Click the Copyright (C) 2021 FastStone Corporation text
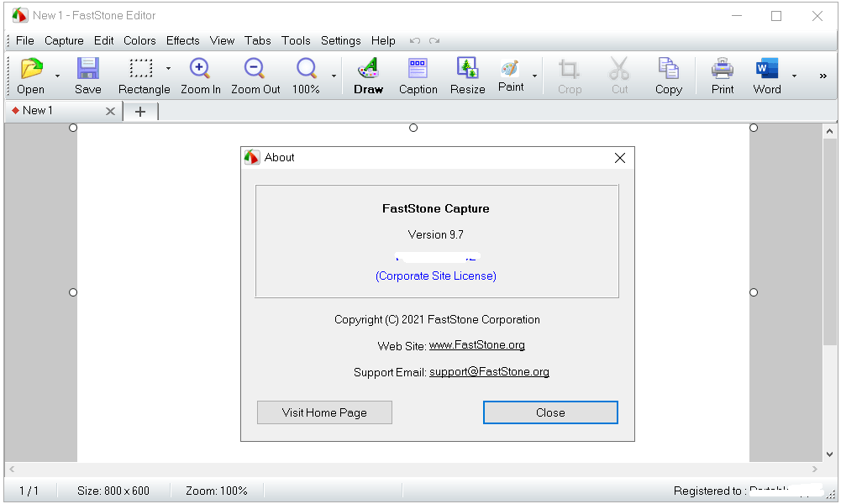 point(437,319)
